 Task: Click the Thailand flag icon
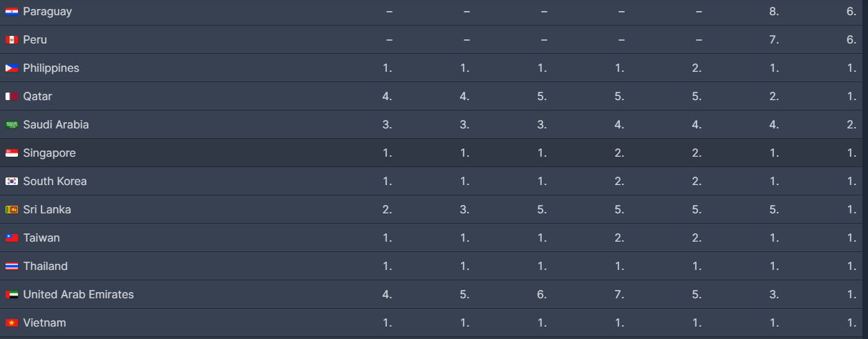(12, 267)
